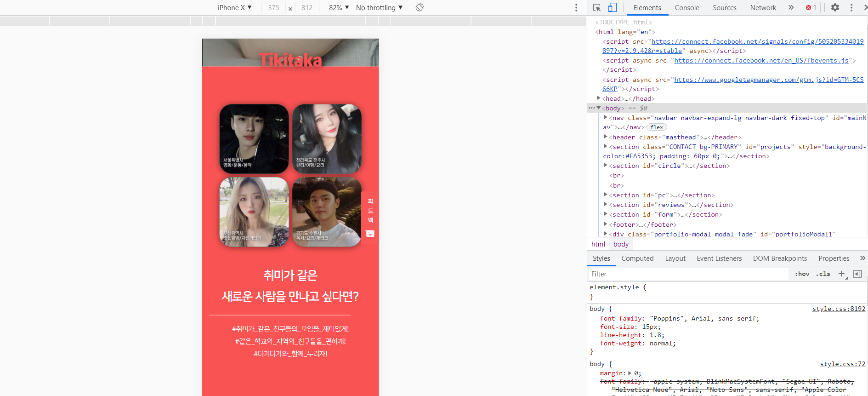868x396 pixels.
Task: Expand the footer element node
Action: [x=605, y=224]
